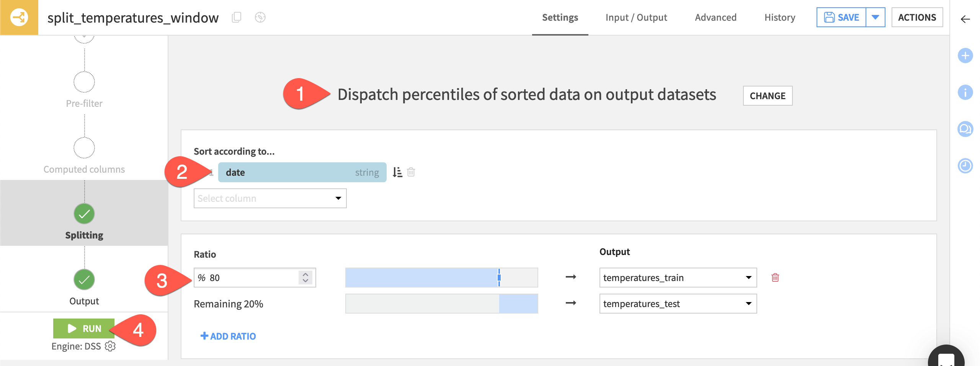Click the back arrow in right panel
980x366 pixels.
965,19
